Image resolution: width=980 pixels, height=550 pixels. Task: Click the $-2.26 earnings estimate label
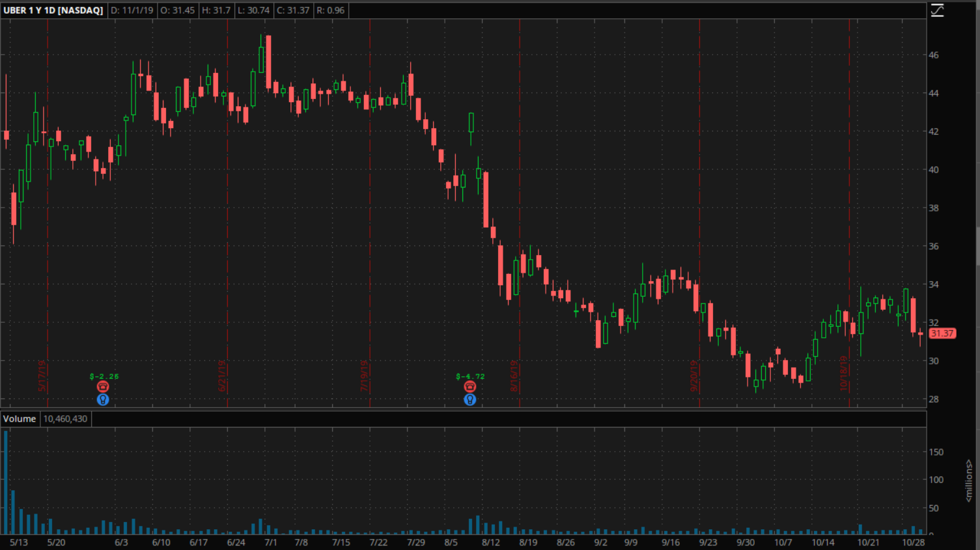(104, 376)
